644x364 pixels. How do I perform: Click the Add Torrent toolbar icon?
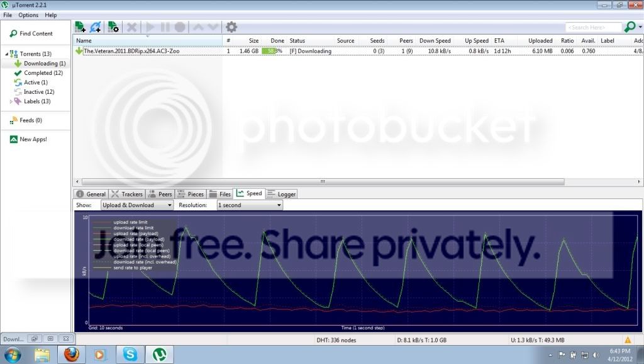pyautogui.click(x=80, y=27)
